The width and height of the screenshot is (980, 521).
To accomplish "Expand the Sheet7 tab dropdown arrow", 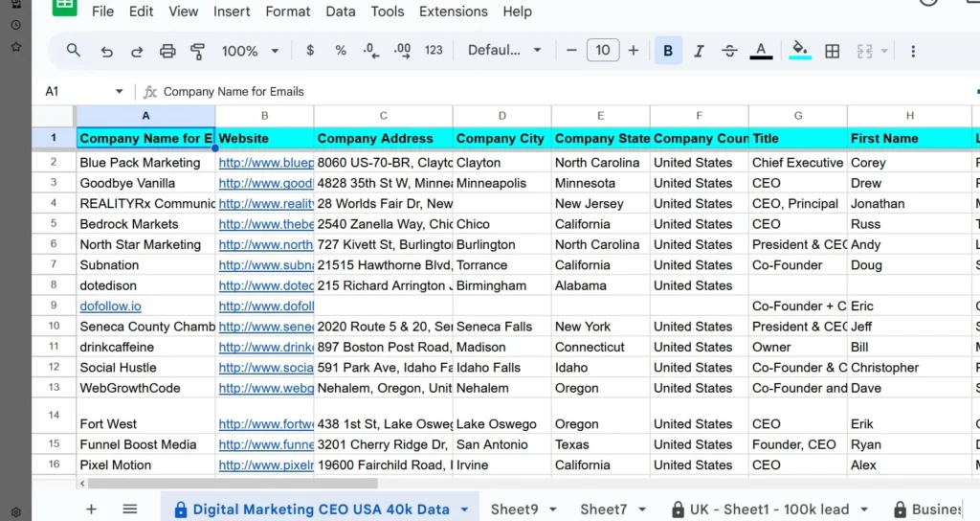I will coord(642,510).
